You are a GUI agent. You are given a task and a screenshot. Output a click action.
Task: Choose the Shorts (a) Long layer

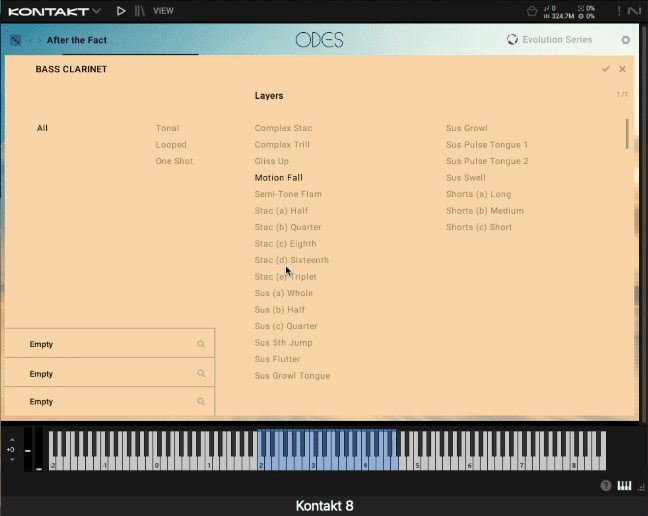(x=479, y=194)
